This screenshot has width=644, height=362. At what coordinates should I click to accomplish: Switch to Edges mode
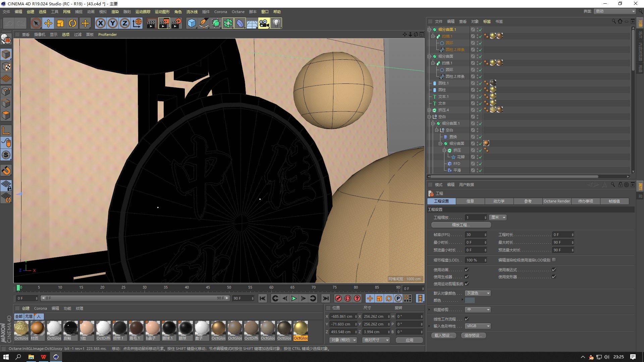(6, 103)
